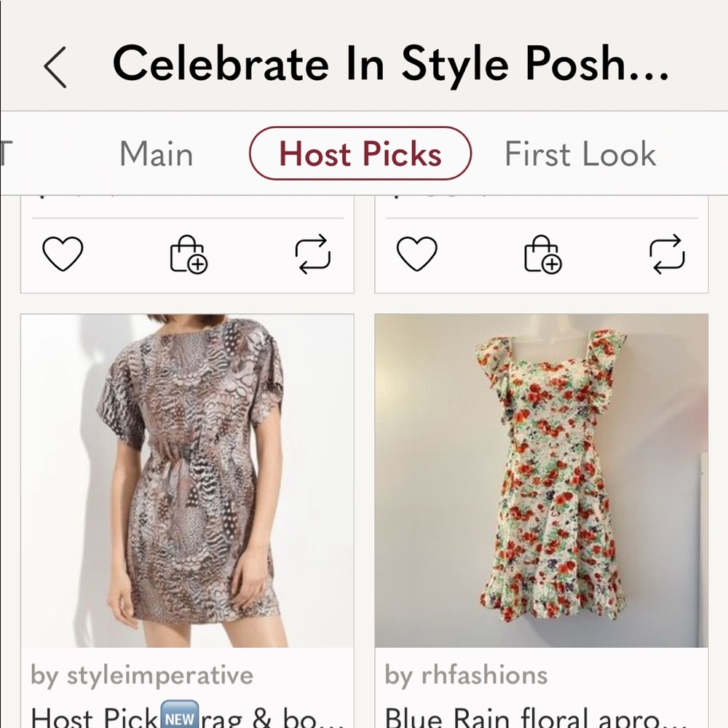
Task: Go back using the header arrow
Action: [55, 66]
